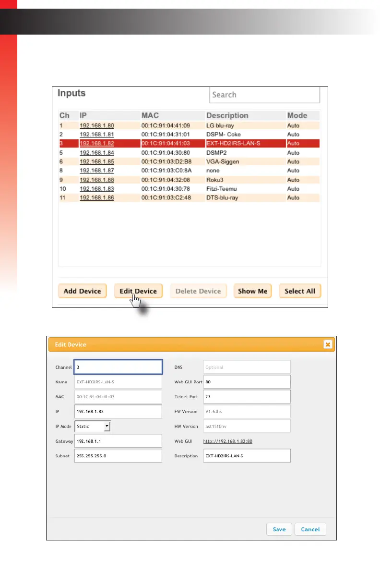This screenshot has width=380, height=588.
Task: Click the Delete Device button
Action: pos(198,291)
